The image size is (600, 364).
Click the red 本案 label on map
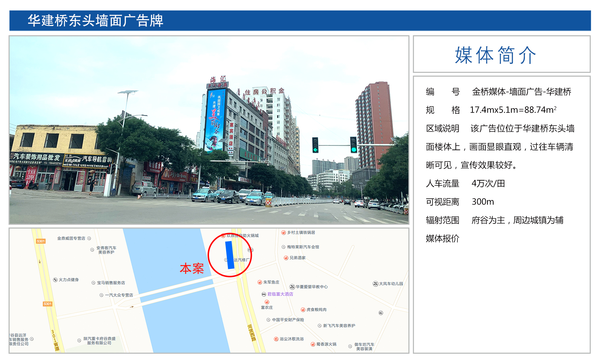(192, 269)
